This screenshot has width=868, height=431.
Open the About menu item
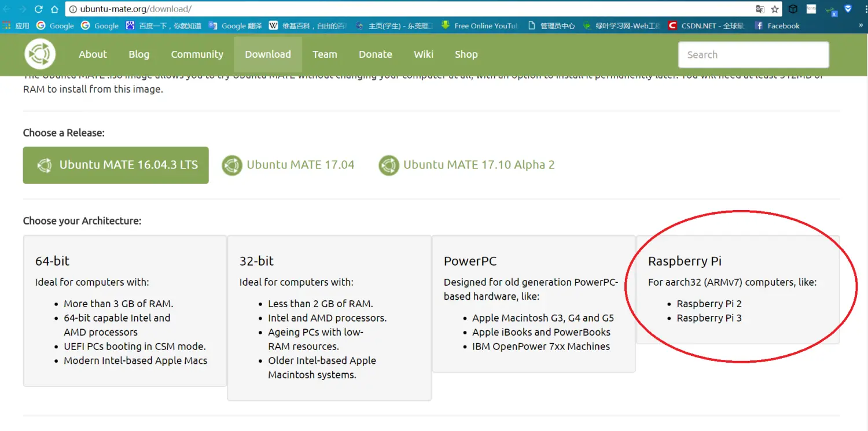[x=93, y=54]
